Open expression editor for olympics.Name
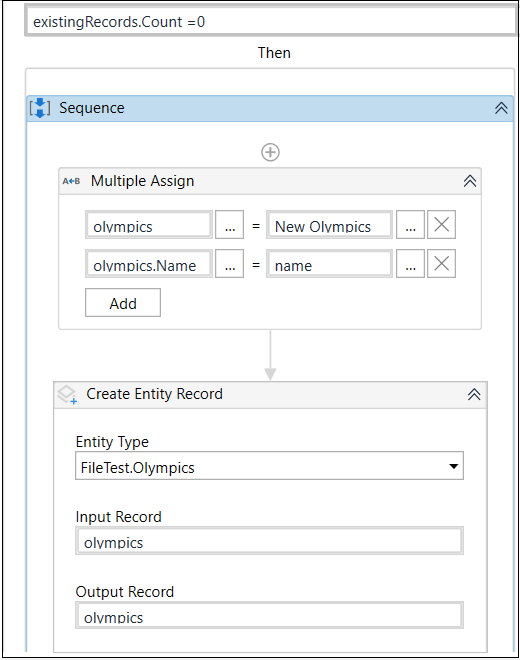Screen dimensions: 520x660 (x=229, y=264)
